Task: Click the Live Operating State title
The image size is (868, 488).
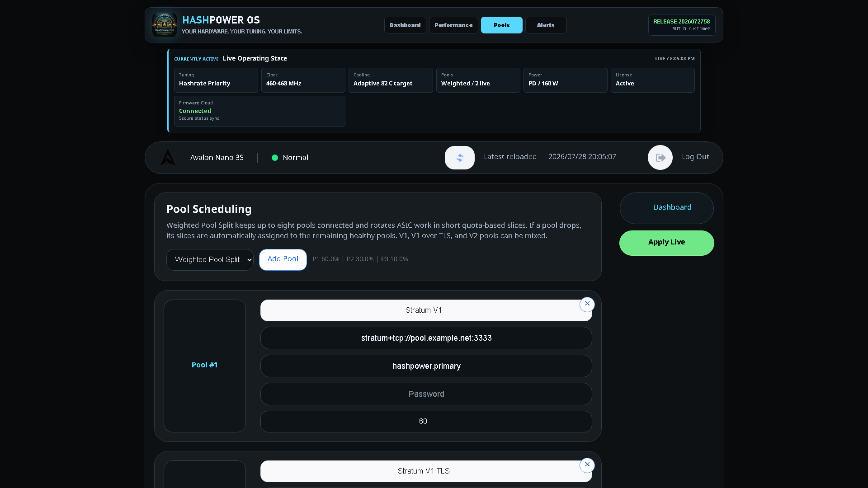Action: coord(255,58)
